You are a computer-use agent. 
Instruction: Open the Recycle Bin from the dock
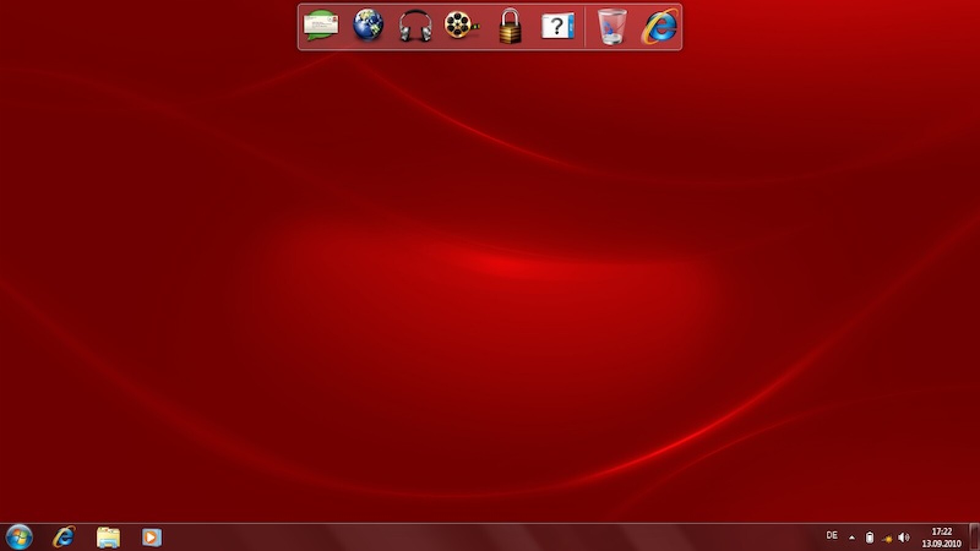point(612,27)
